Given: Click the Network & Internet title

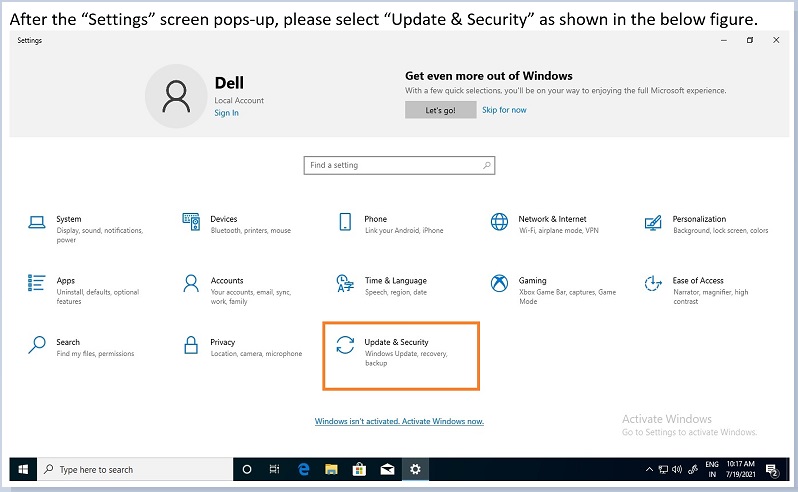Looking at the screenshot, I should (x=552, y=219).
